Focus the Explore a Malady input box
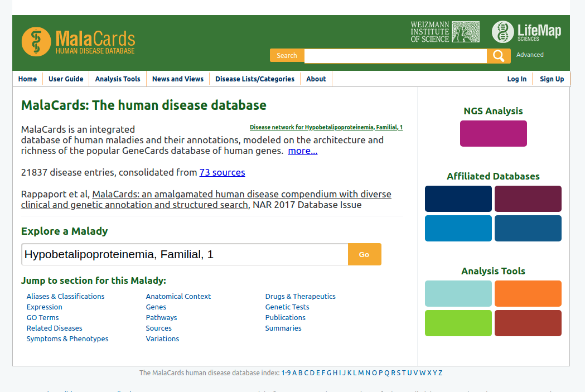 tap(185, 254)
